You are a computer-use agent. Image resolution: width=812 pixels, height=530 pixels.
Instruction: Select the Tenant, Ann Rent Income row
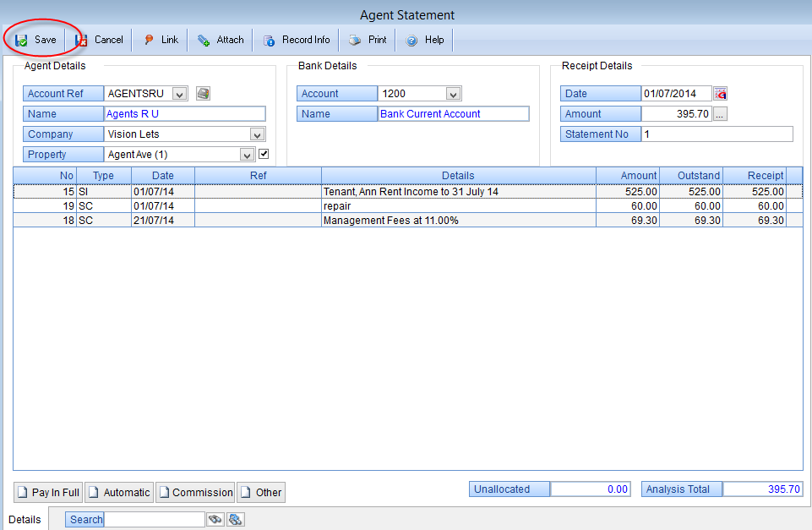(x=408, y=192)
